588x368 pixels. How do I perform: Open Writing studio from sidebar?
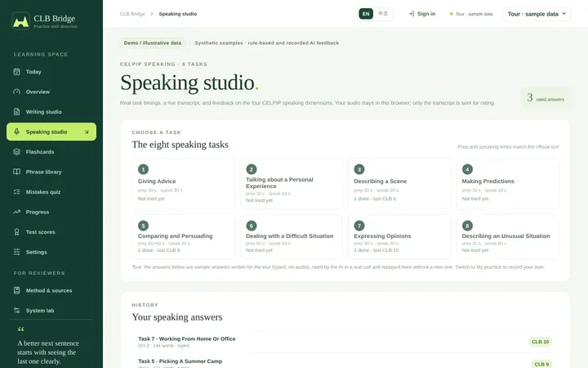point(51,111)
